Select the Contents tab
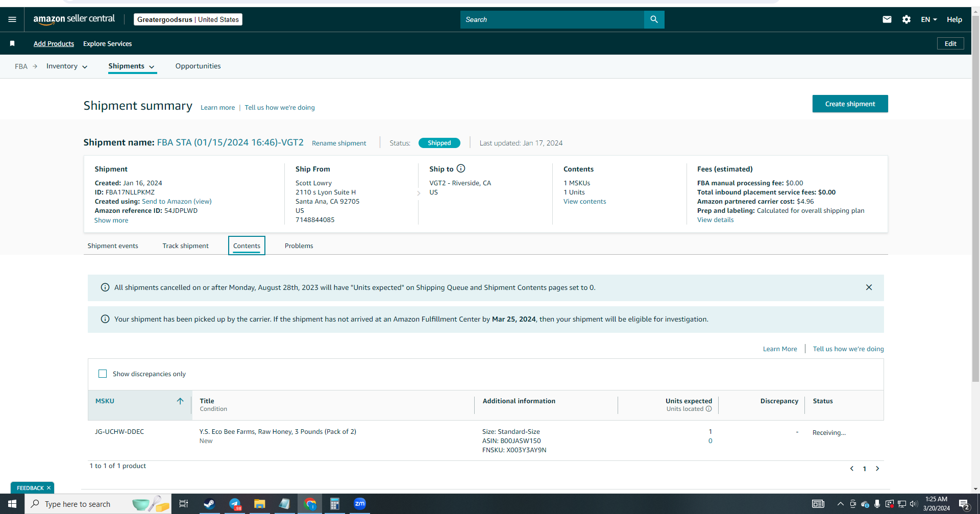980x514 pixels. click(x=247, y=246)
